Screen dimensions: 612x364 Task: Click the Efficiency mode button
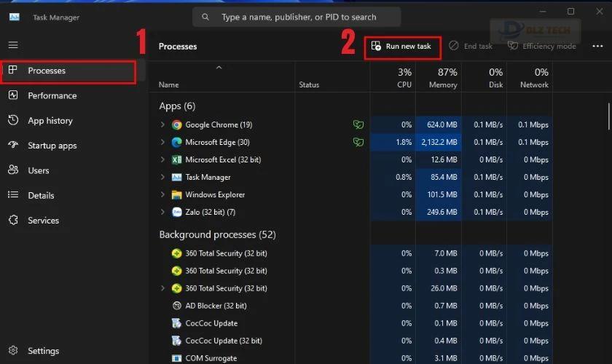coord(542,46)
